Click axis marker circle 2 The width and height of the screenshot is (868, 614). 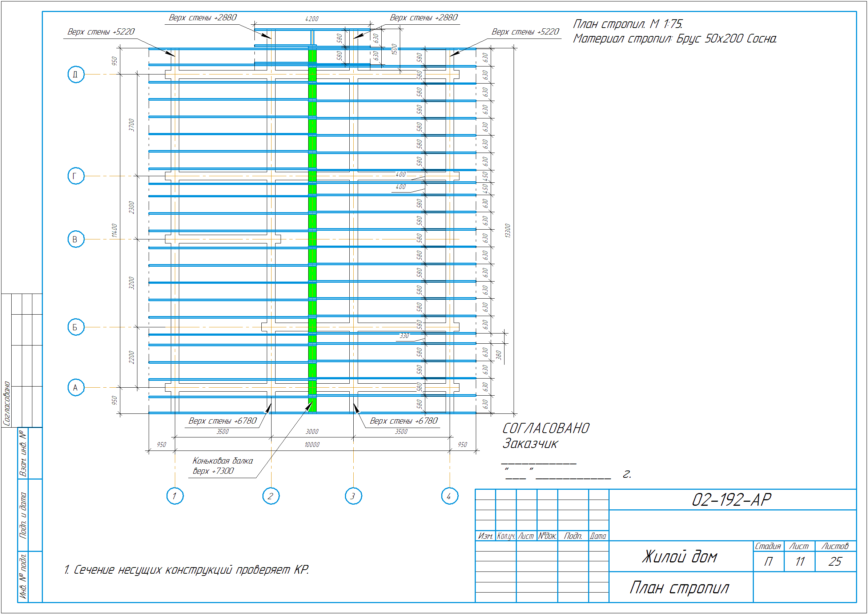[x=271, y=496]
